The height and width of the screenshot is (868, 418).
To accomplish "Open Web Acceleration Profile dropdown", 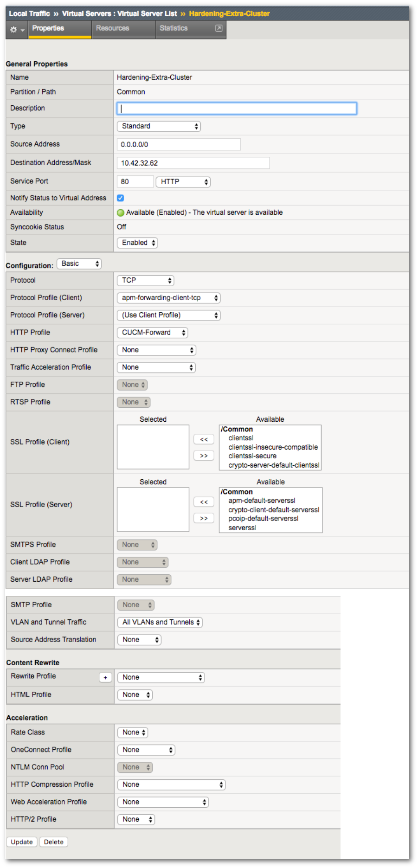I will 163,802.
